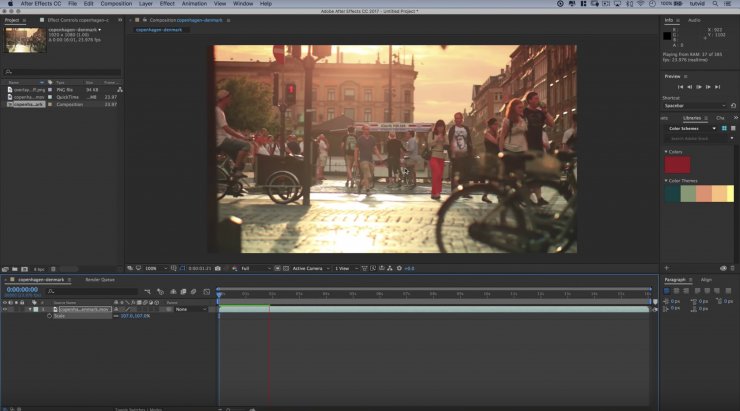Switch to the Audio panel tab
The width and height of the screenshot is (740, 411).
click(694, 20)
